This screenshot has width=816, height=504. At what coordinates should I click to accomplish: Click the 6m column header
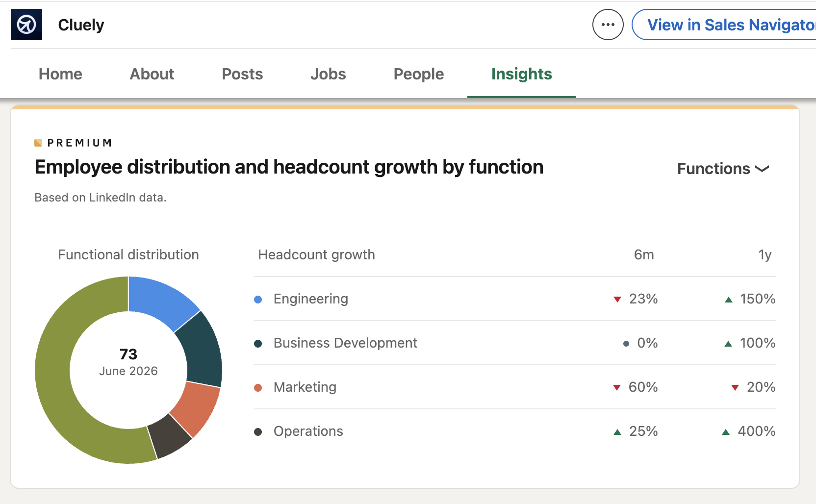click(x=644, y=255)
